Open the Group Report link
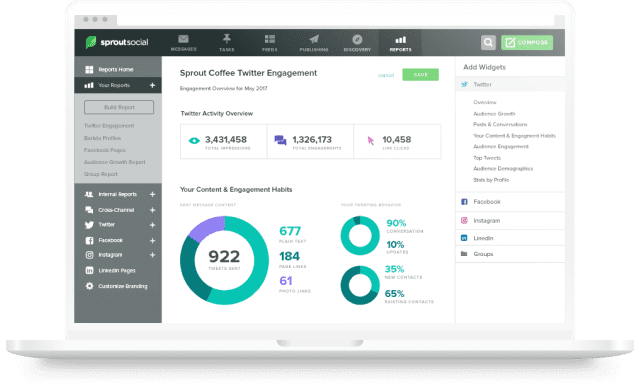Screen dimensions: 640x392 (x=100, y=174)
